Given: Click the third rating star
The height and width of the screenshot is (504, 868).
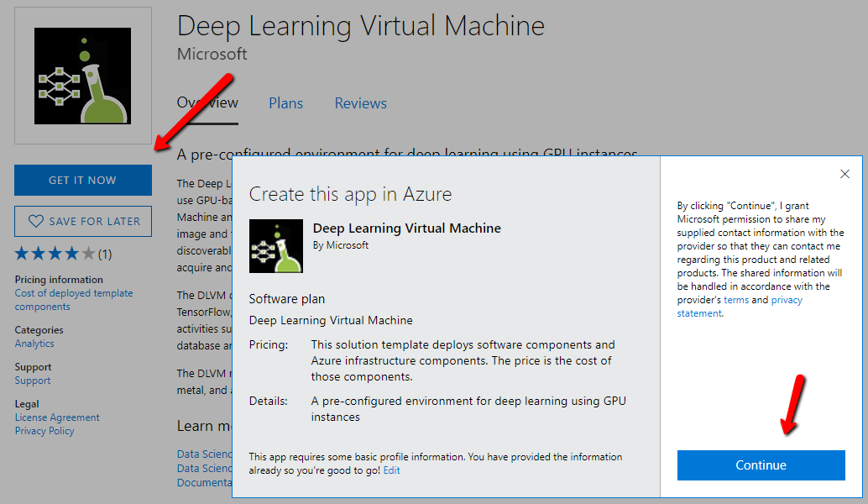Looking at the screenshot, I should [x=55, y=254].
